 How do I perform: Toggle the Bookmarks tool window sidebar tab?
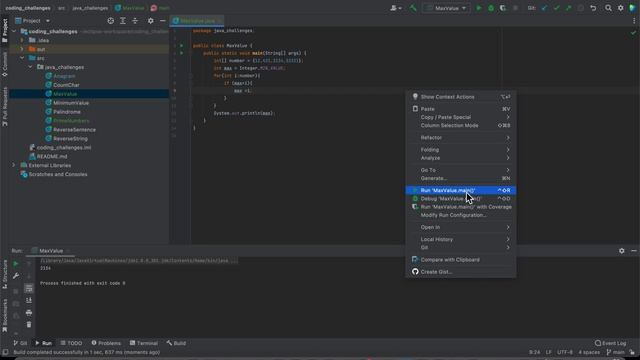[x=5, y=315]
